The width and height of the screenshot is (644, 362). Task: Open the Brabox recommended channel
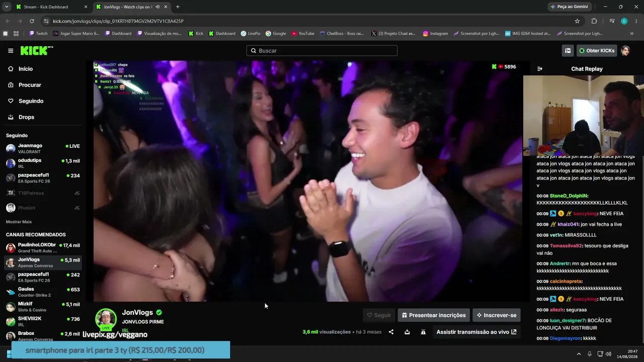pyautogui.click(x=43, y=336)
